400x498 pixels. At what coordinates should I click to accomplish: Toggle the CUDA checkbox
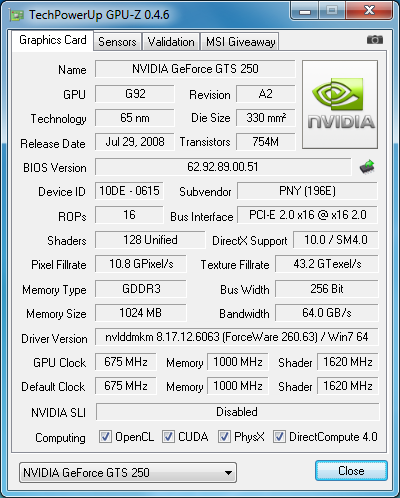click(168, 436)
